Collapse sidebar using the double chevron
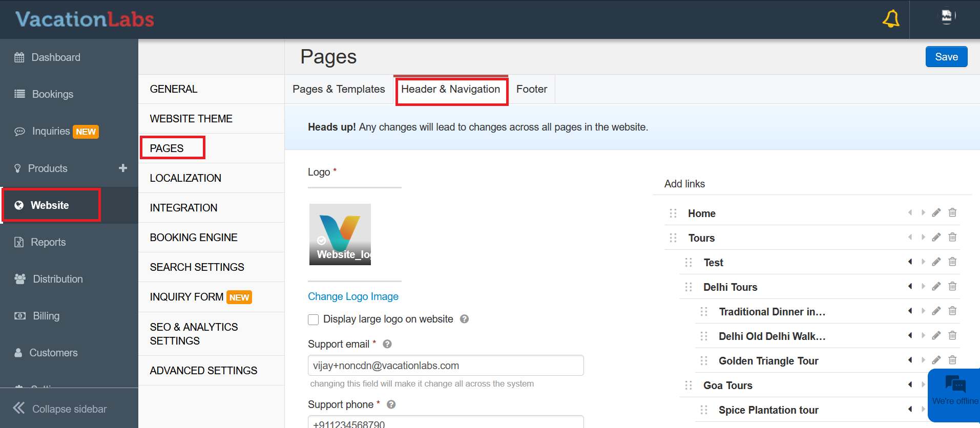 point(19,408)
